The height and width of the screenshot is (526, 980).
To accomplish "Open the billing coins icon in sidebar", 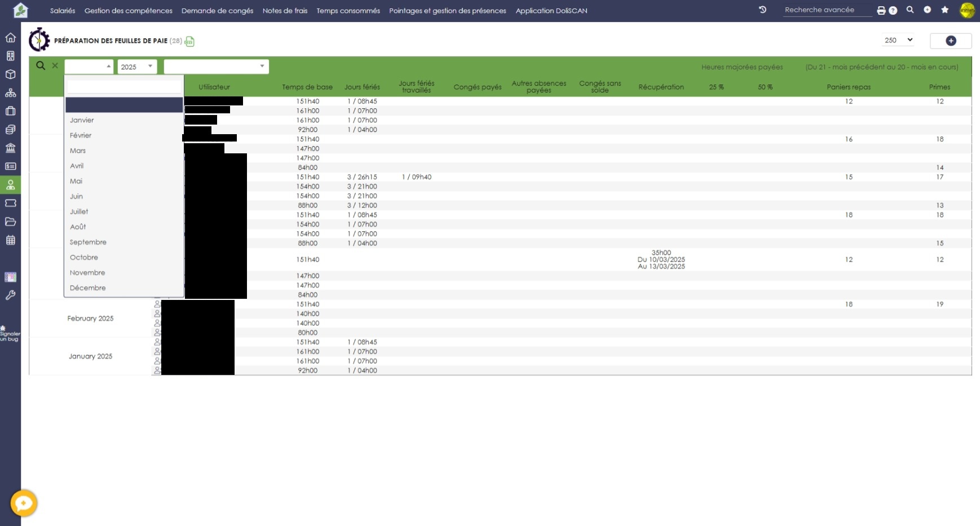I will pyautogui.click(x=10, y=130).
